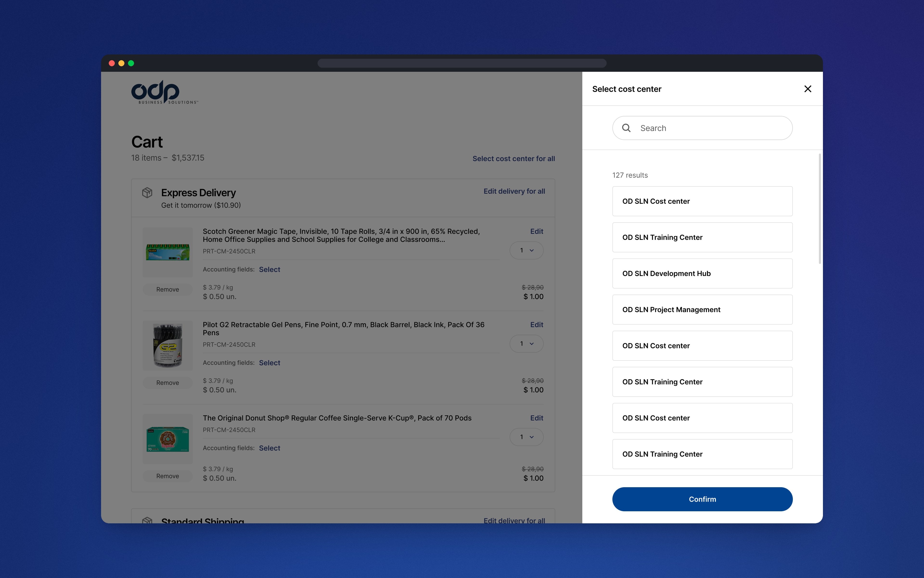
Task: Open Select cost center for all
Action: 513,159
